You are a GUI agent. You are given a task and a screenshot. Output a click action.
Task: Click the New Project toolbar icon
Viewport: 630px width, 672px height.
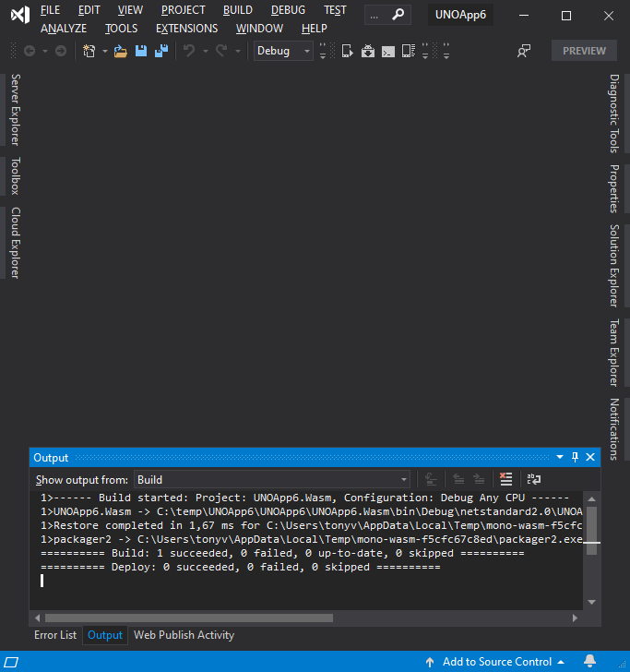tap(89, 52)
